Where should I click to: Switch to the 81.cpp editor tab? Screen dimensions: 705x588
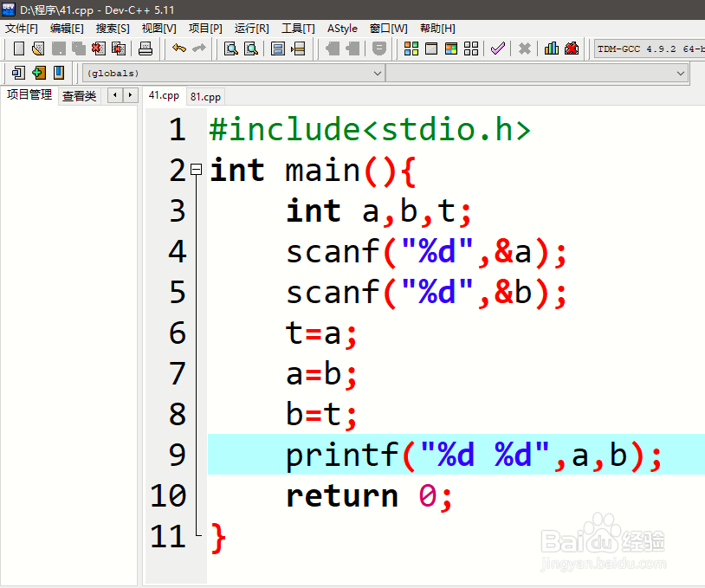205,96
